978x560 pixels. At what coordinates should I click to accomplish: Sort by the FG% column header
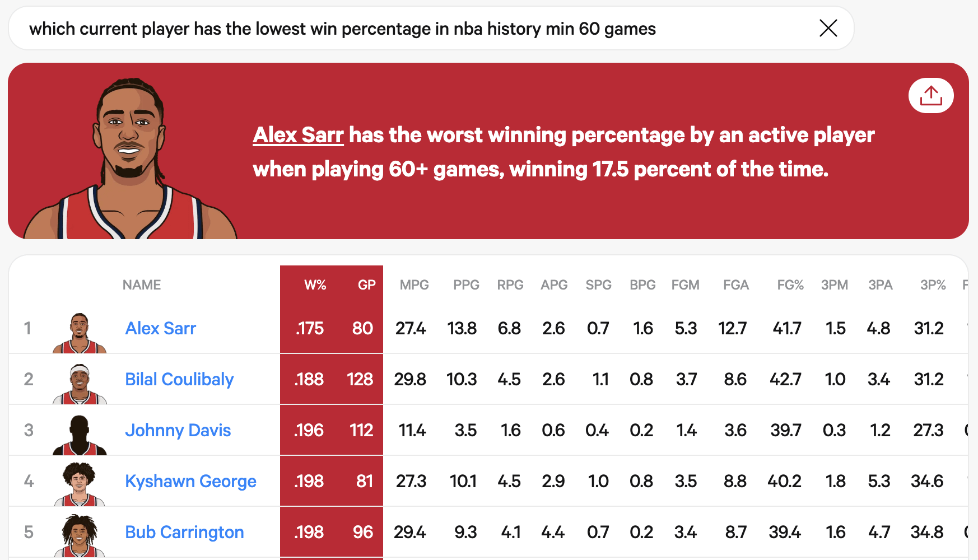tap(790, 284)
